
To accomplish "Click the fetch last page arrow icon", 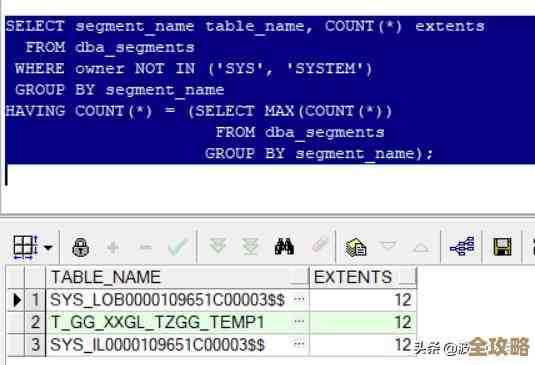I will click(250, 246).
